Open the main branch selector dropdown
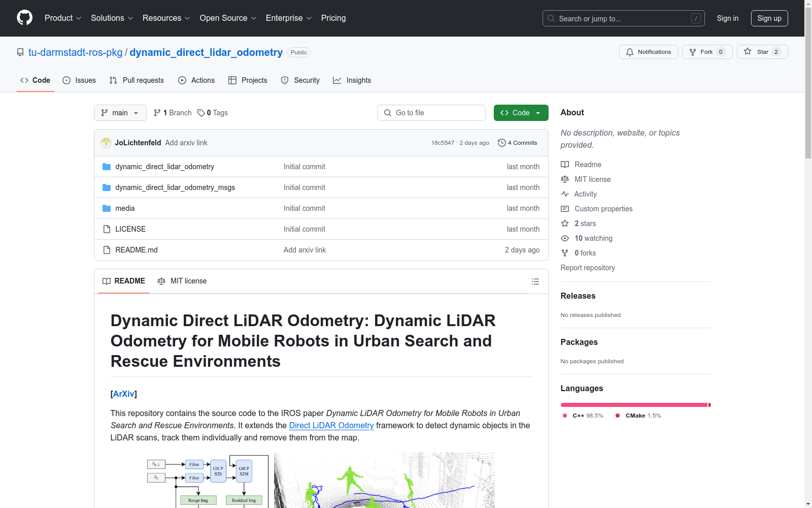Viewport: 812px width, 508px height. pos(120,113)
